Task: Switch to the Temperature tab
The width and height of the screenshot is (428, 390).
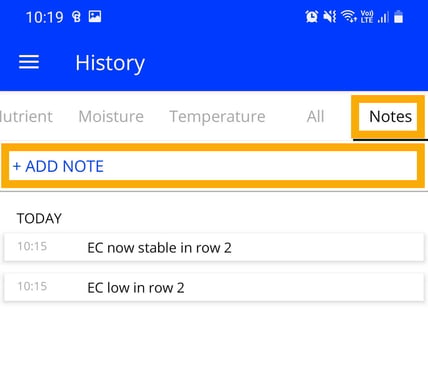Action: pos(217,116)
